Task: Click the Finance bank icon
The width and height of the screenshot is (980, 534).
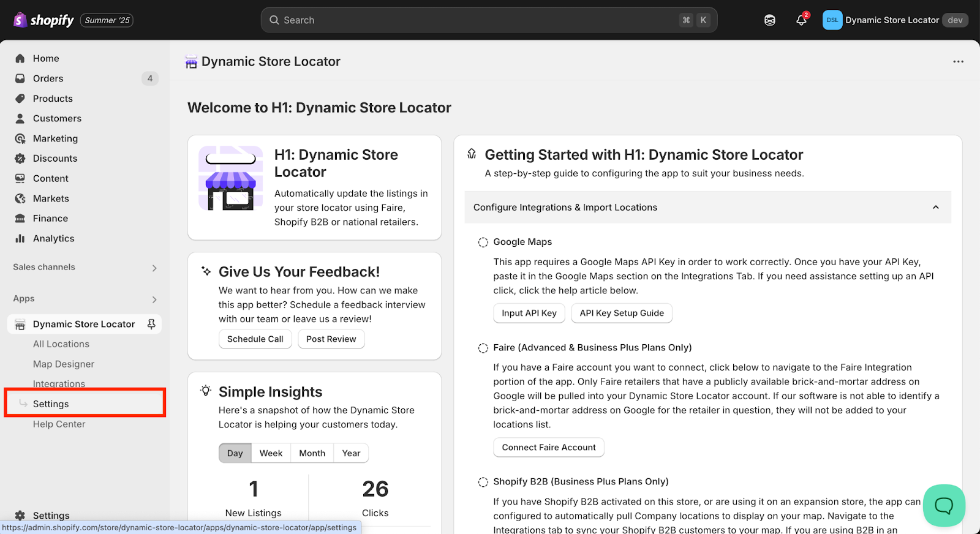Action: click(x=20, y=218)
